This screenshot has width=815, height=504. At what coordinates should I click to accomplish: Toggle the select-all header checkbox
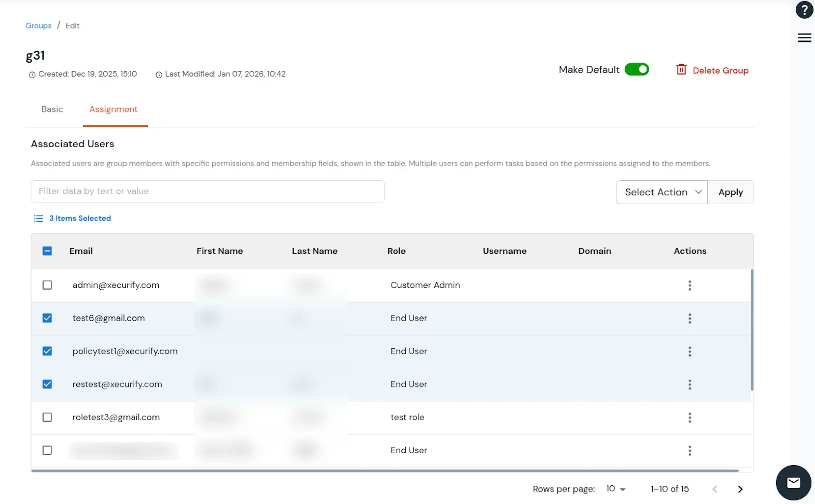pos(47,251)
